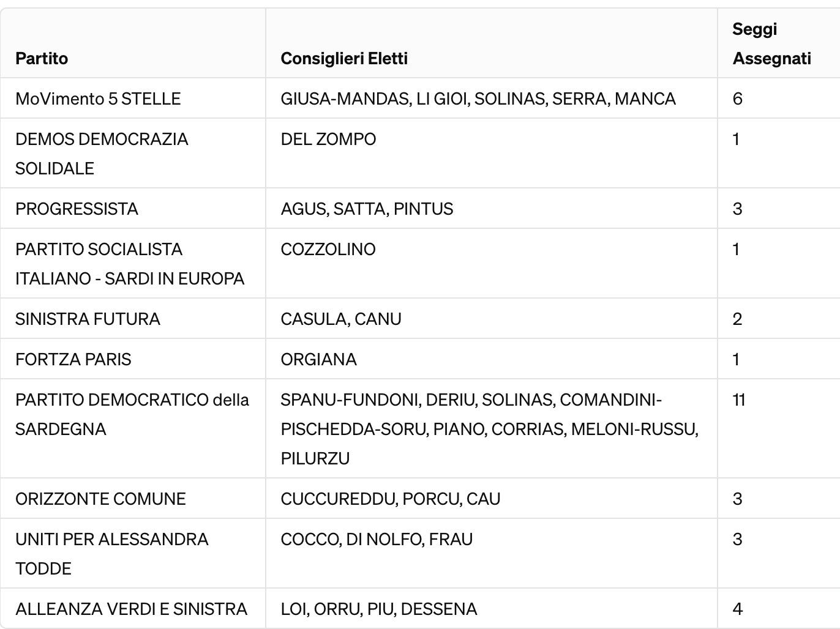Select the AGUS, SATTA, PINTUS cell
840x629 pixels.
click(367, 209)
